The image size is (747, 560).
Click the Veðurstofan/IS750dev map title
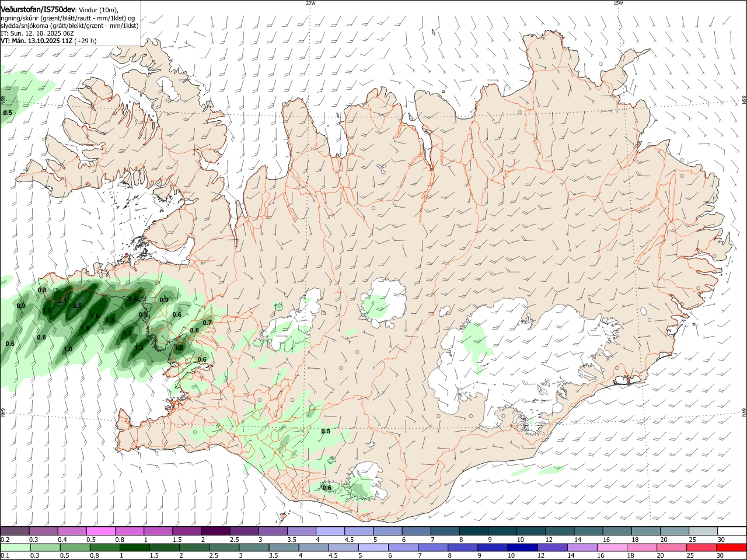coord(39,10)
